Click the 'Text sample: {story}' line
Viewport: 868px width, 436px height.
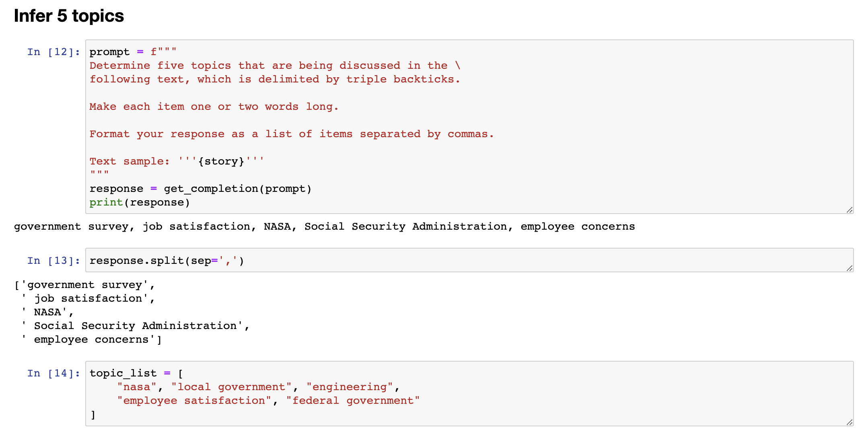pyautogui.click(x=177, y=161)
